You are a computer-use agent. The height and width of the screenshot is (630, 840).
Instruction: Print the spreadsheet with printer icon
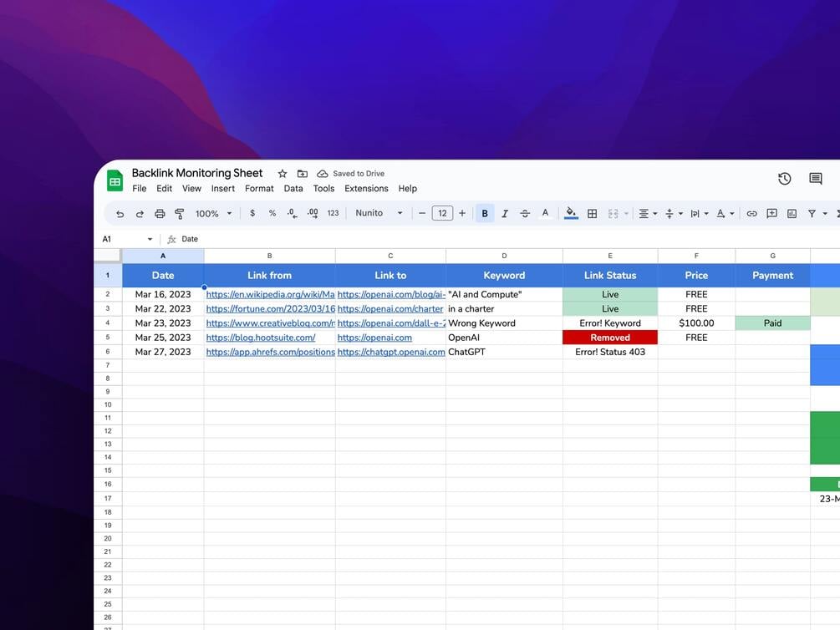point(160,213)
